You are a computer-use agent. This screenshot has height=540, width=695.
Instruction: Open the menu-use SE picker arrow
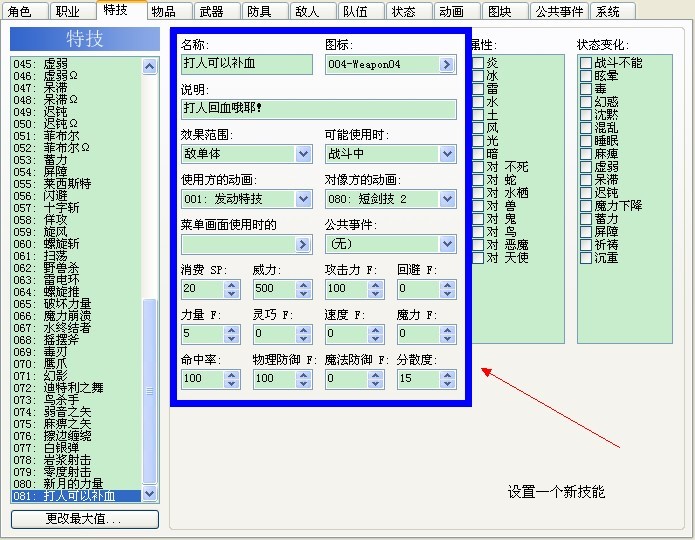point(303,244)
